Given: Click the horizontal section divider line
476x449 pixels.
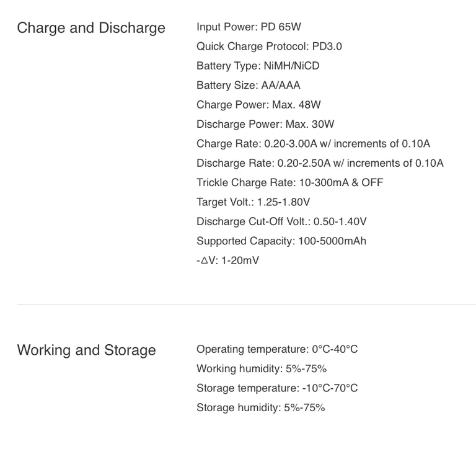Looking at the screenshot, I should (247, 304).
